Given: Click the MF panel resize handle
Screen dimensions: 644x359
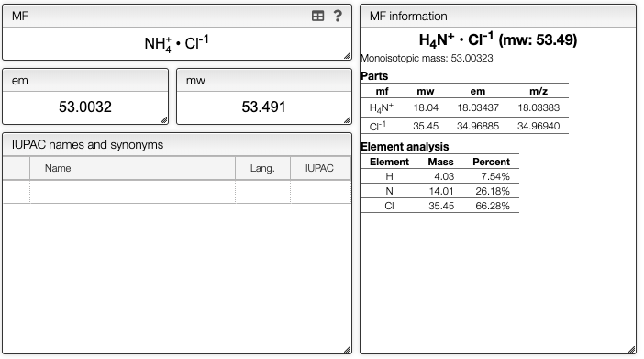Looking at the screenshot, I should pos(347,55).
